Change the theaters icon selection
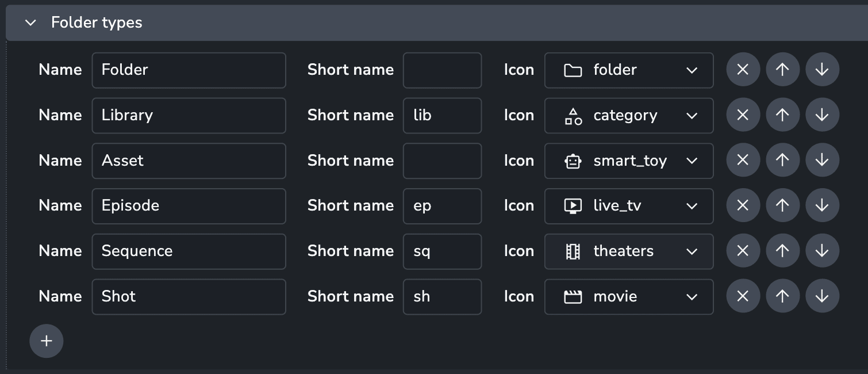 point(629,251)
